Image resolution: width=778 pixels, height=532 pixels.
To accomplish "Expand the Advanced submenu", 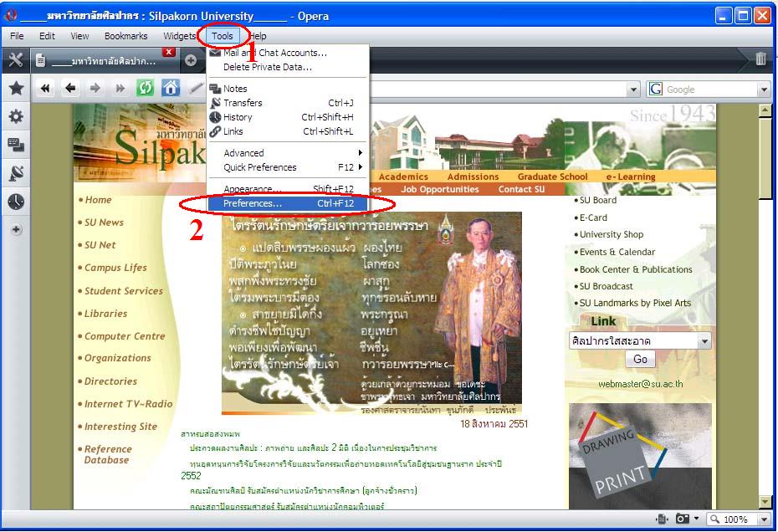I will [x=288, y=153].
